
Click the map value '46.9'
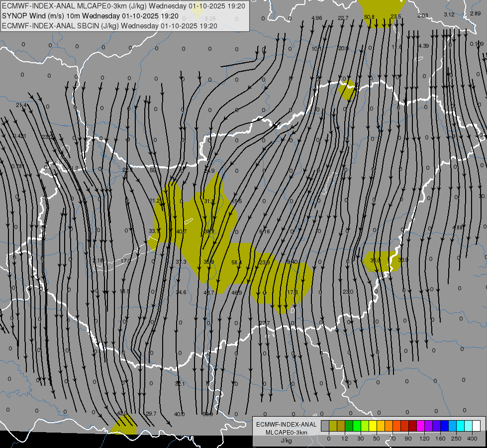pyautogui.click(x=237, y=293)
